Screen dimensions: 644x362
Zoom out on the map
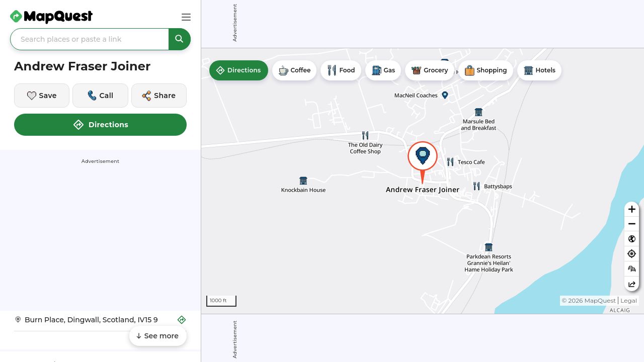[x=632, y=224]
